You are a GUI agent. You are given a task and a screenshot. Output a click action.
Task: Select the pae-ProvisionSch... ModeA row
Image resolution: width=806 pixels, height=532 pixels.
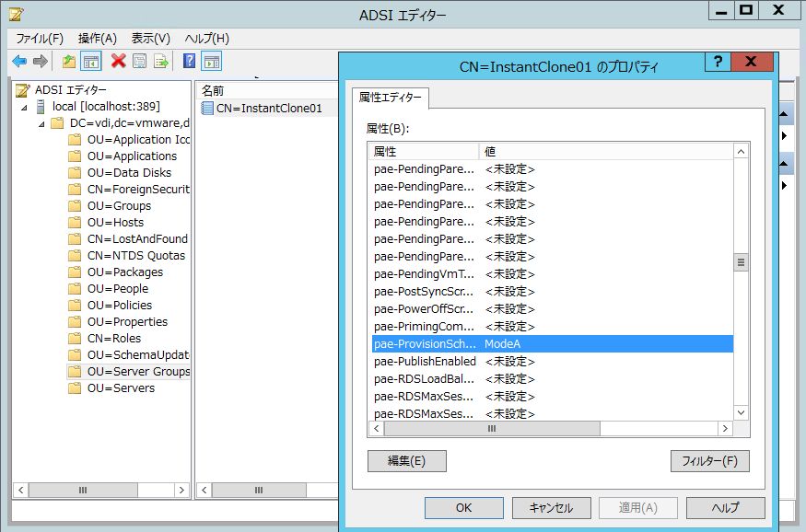pos(552,344)
